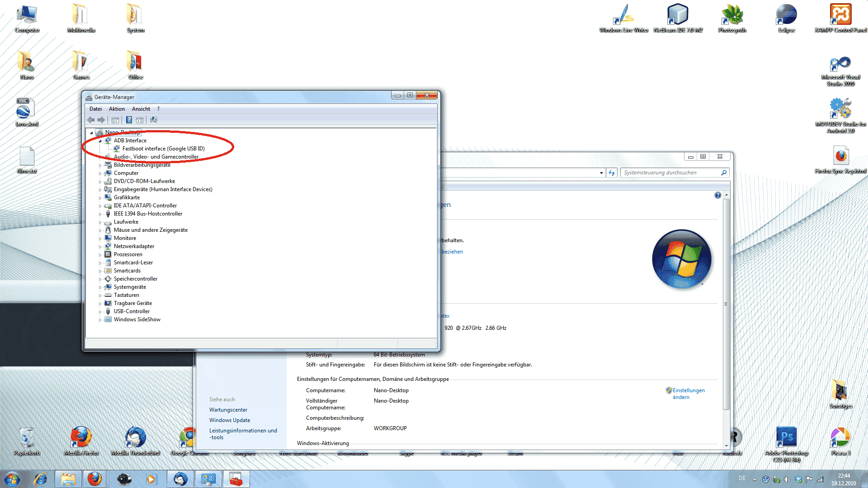Click the Systemsteuerung durchsuchen search field

[675, 173]
